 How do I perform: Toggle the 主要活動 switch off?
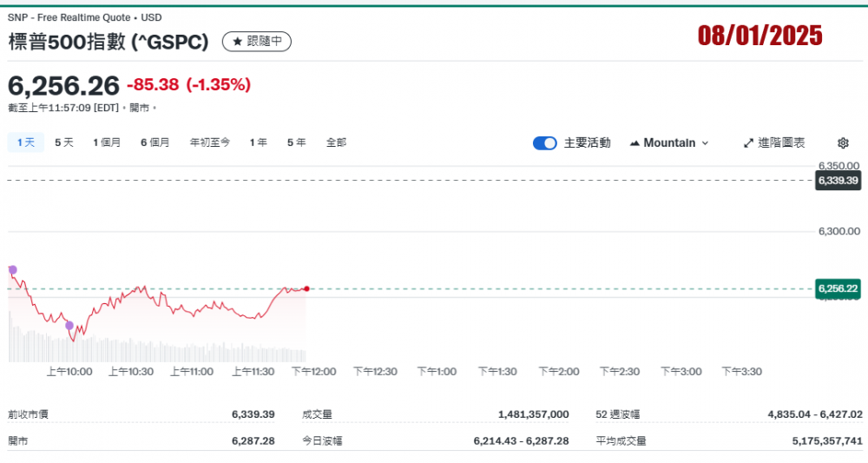pyautogui.click(x=544, y=143)
